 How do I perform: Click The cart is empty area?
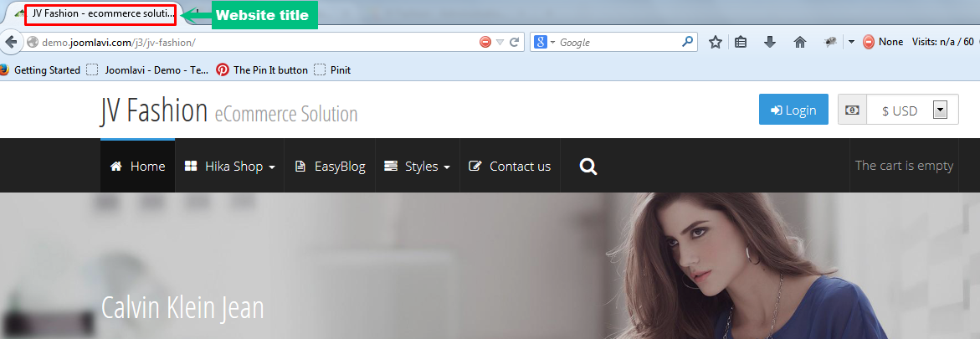904,166
